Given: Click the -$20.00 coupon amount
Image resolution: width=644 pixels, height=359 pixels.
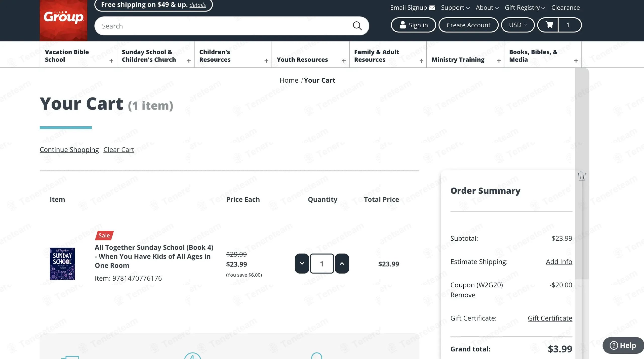Looking at the screenshot, I should (561, 285).
